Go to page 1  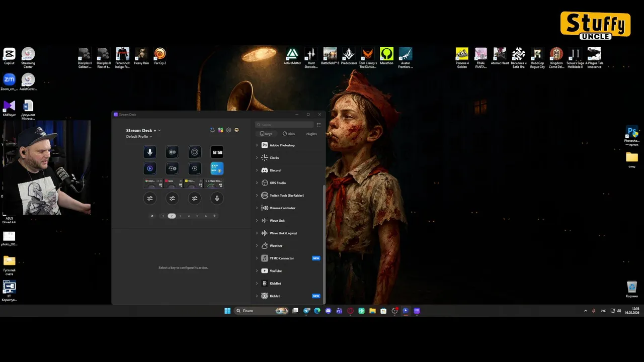click(163, 216)
